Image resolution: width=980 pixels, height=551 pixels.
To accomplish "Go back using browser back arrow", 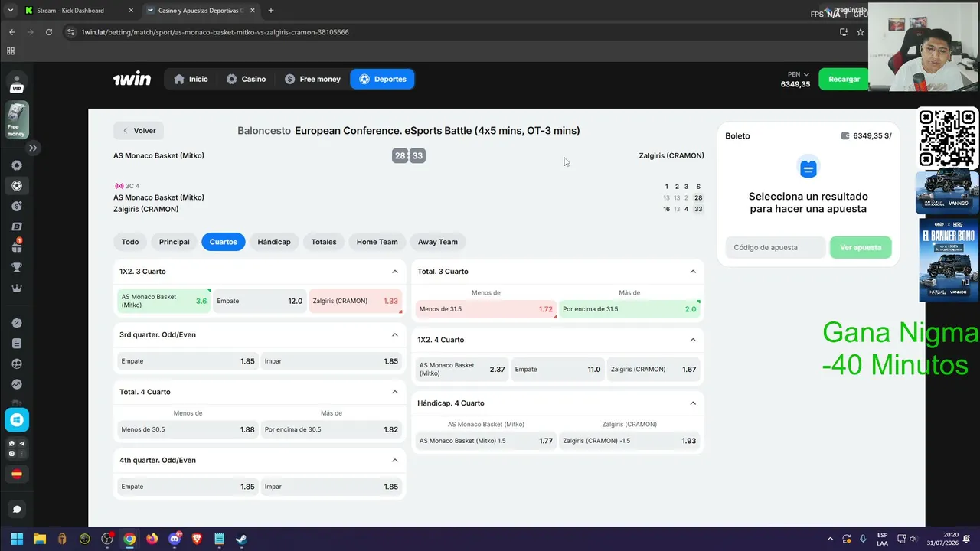I will click(12, 32).
